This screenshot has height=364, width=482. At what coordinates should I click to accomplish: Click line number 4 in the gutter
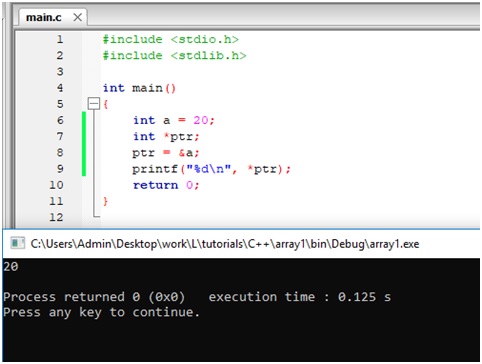click(60, 88)
